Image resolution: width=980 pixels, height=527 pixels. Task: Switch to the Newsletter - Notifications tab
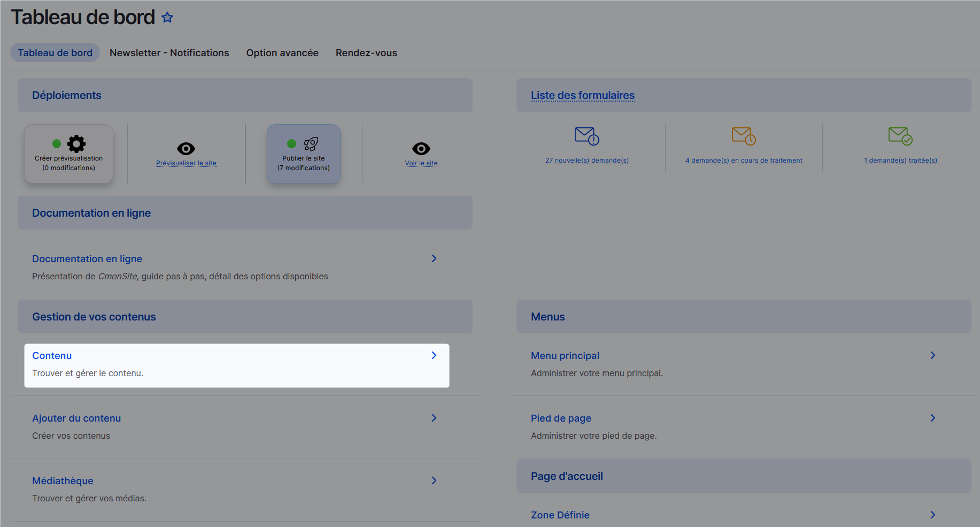169,53
